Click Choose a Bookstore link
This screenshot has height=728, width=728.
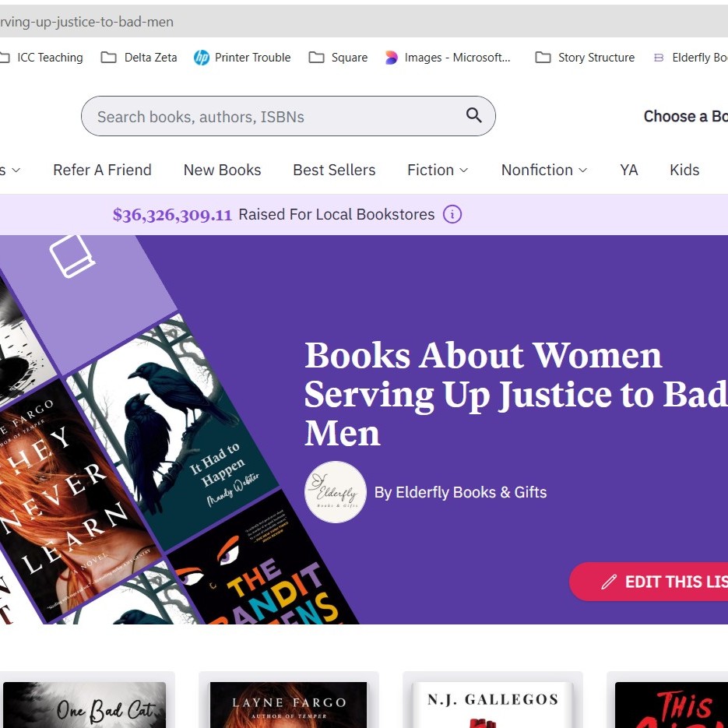[686, 116]
